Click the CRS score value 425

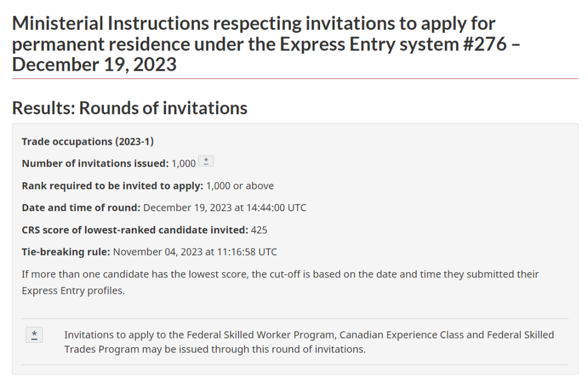tap(259, 230)
